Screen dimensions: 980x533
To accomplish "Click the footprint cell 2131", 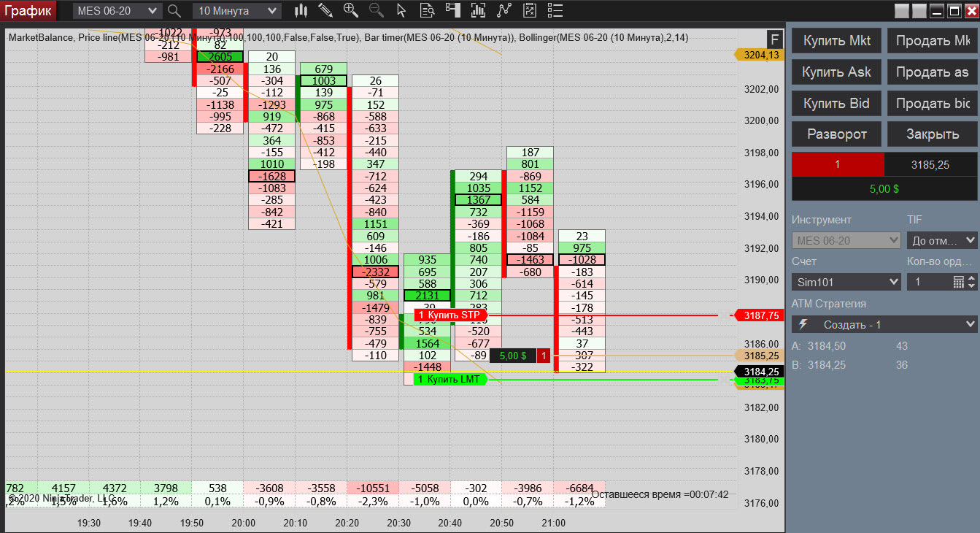I will coord(428,295).
